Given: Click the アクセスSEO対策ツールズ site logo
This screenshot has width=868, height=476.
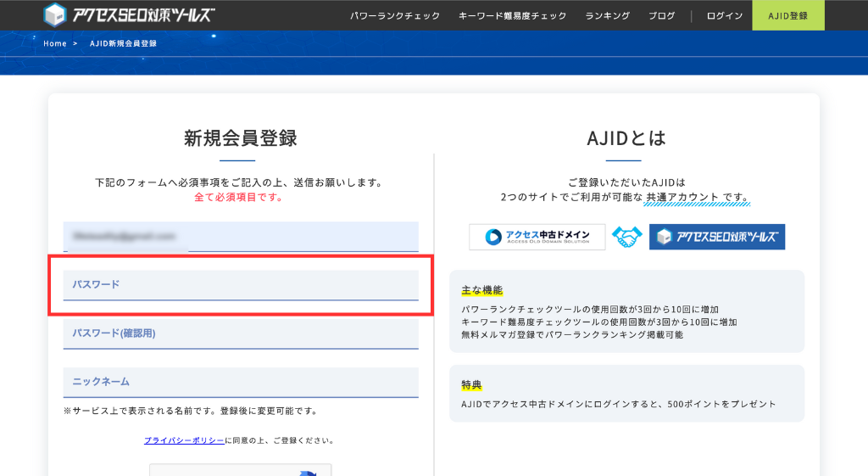Looking at the screenshot, I should coord(129,15).
